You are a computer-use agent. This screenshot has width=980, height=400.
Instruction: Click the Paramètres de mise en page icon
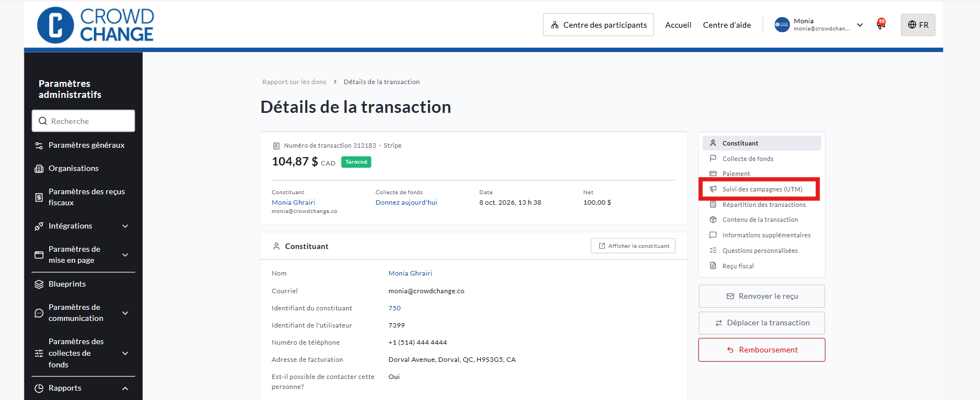pos(39,255)
